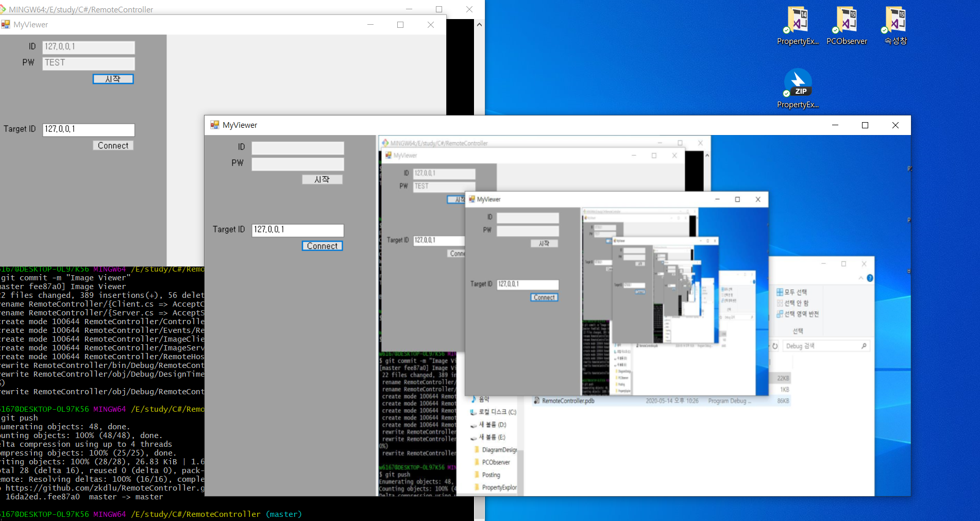Click the github.com/zkdlu/RemoteController URL in terminal
This screenshot has width=980, height=521.
click(x=105, y=488)
